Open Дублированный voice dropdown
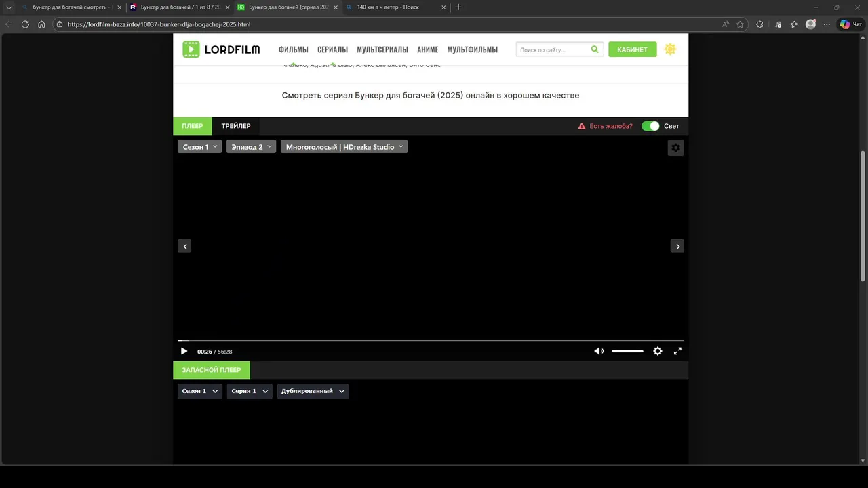Viewport: 868px width, 488px height. 313,391
